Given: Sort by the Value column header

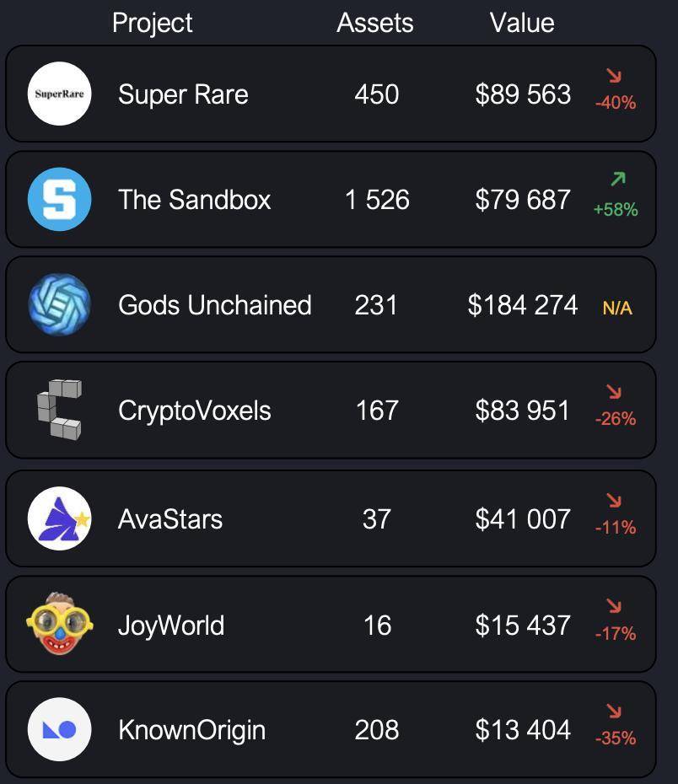Looking at the screenshot, I should tap(522, 23).
